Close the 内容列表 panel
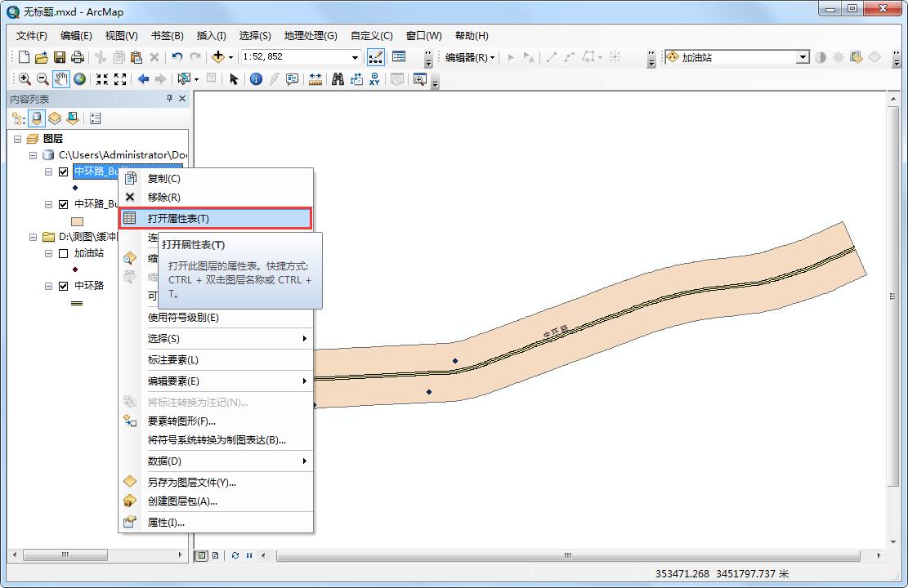 tap(182, 99)
